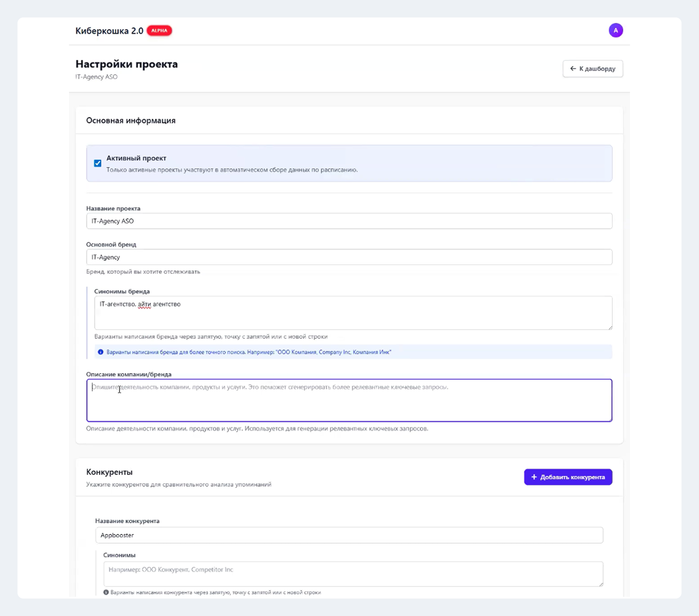Viewport: 699px width, 616px height.
Task: Click the Название проекта input field
Action: 349,221
